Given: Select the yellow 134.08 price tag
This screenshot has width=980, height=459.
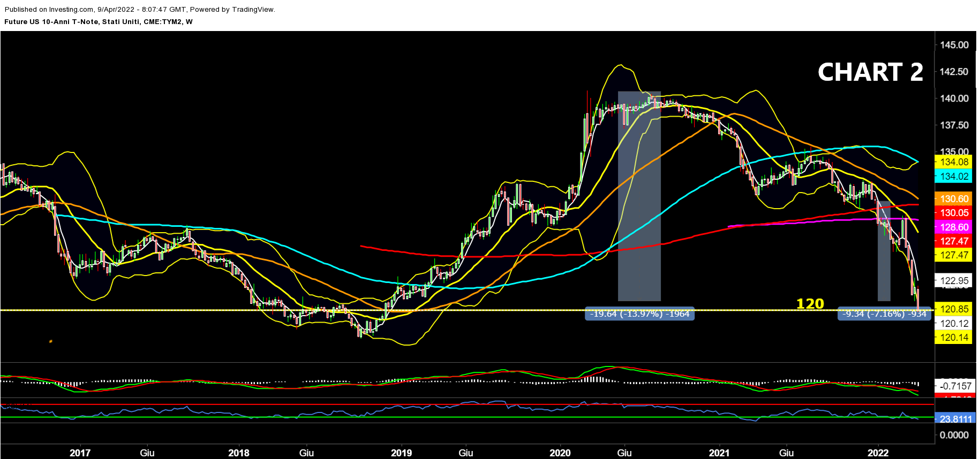Looking at the screenshot, I should tap(954, 162).
